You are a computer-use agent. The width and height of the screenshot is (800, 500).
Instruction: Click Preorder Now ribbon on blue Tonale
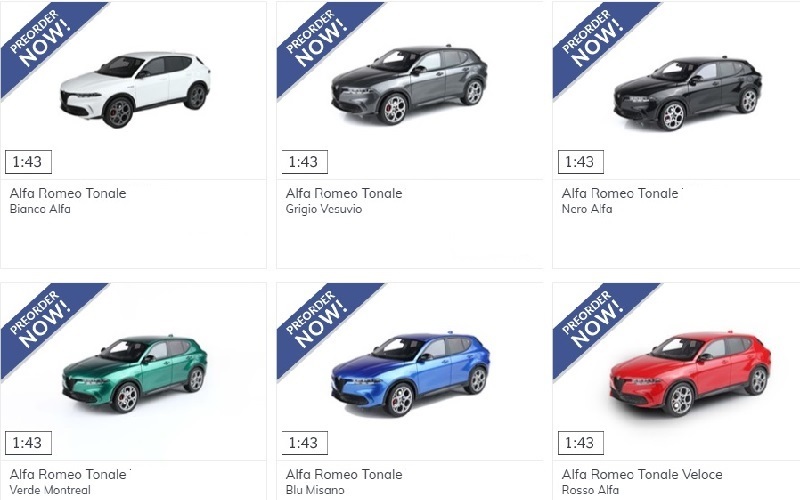(321, 323)
